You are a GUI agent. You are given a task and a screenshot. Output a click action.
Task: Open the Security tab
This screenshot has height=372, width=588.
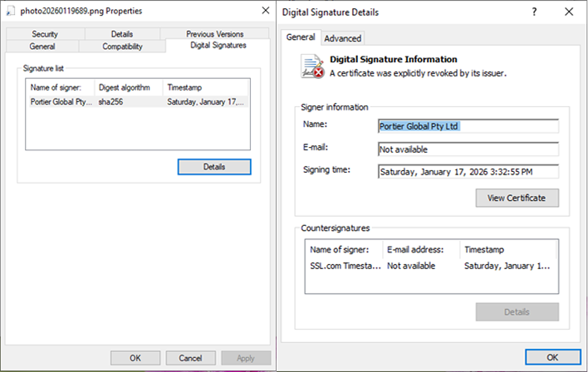tap(44, 34)
